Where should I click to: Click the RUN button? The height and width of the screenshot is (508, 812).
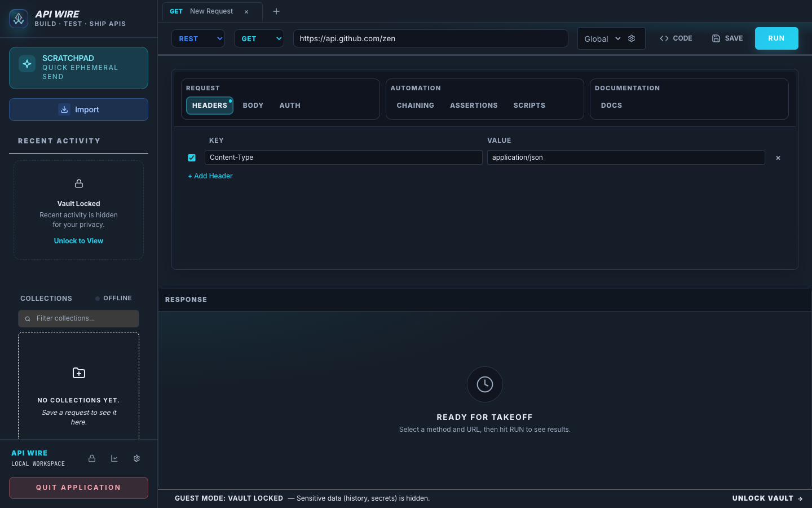point(776,38)
